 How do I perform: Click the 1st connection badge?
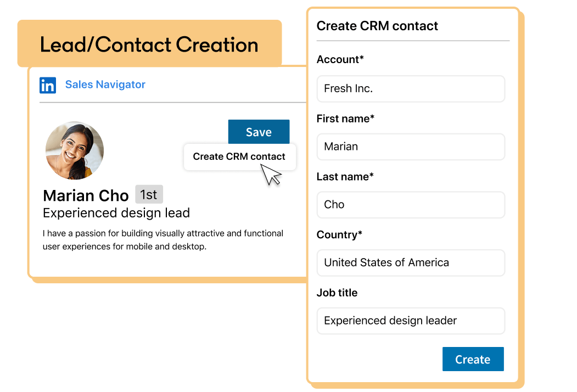coord(149,194)
